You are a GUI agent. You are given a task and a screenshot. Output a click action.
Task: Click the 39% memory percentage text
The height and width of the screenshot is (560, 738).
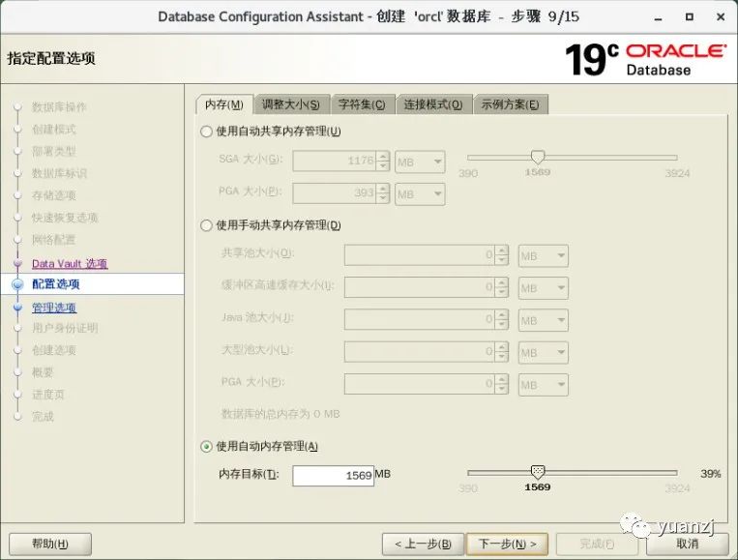tap(710, 474)
